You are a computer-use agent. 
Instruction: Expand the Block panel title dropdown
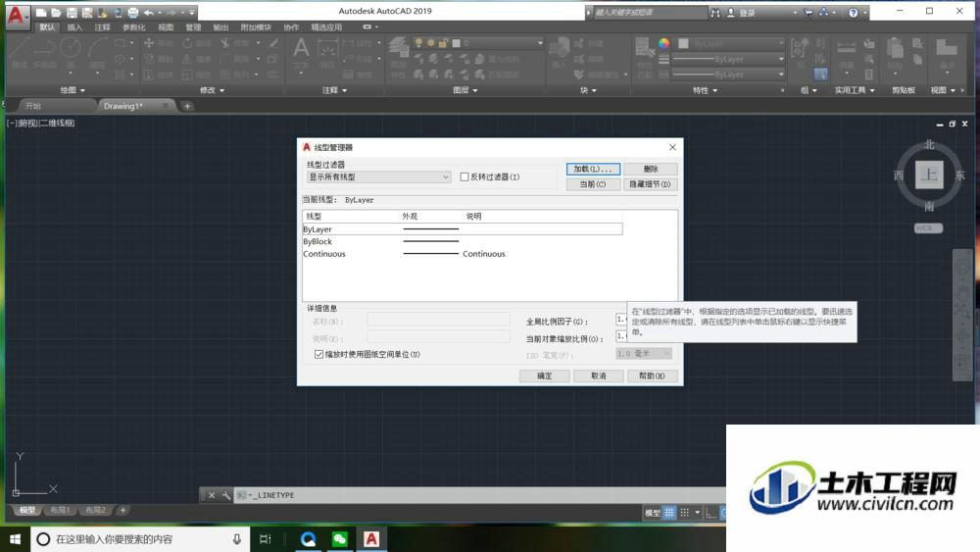(588, 90)
